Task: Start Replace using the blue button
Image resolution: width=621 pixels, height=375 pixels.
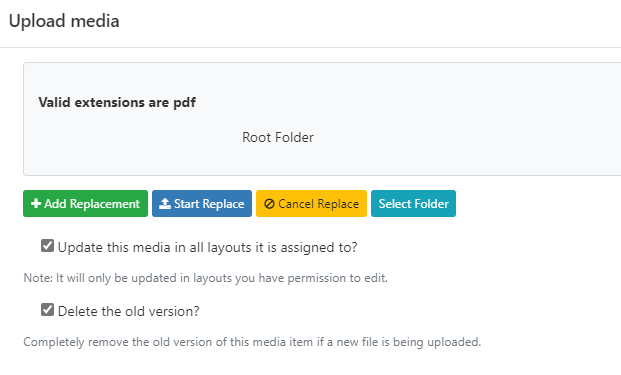Action: (202, 204)
